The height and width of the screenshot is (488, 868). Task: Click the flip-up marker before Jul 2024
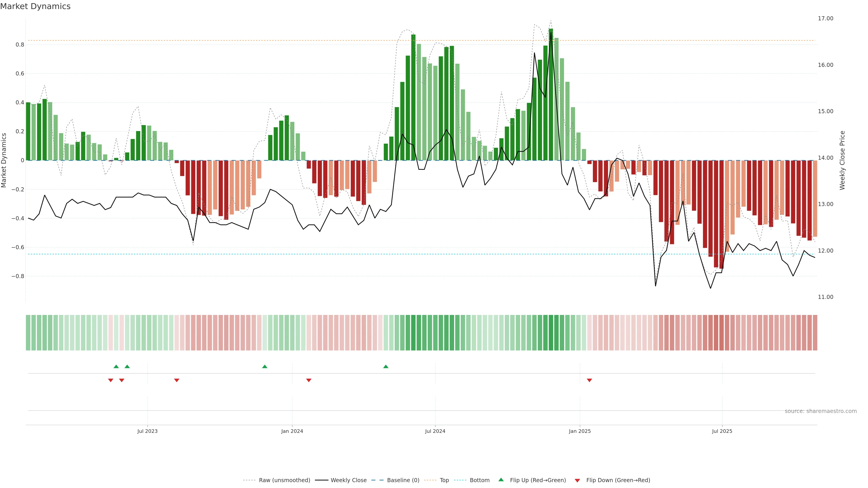click(x=386, y=366)
